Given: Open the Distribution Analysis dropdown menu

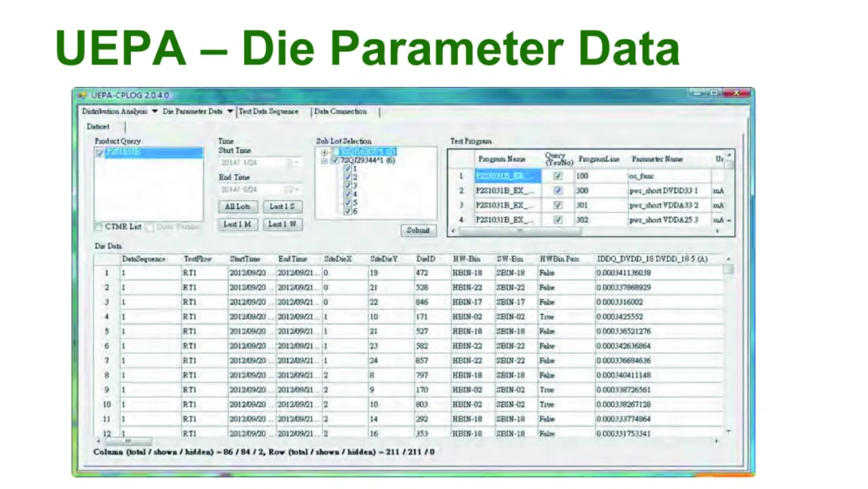Looking at the screenshot, I should click(x=154, y=112).
